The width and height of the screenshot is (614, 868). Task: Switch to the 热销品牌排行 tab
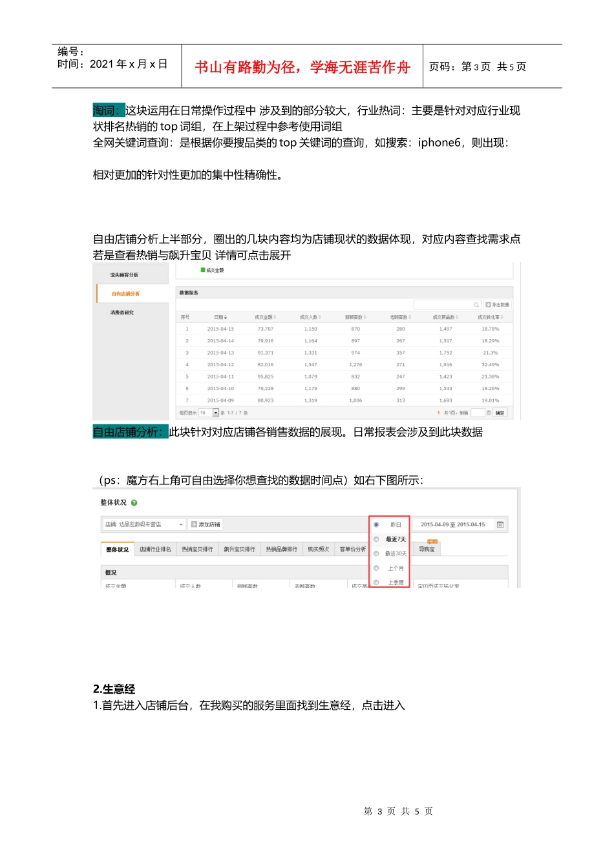coord(281,550)
